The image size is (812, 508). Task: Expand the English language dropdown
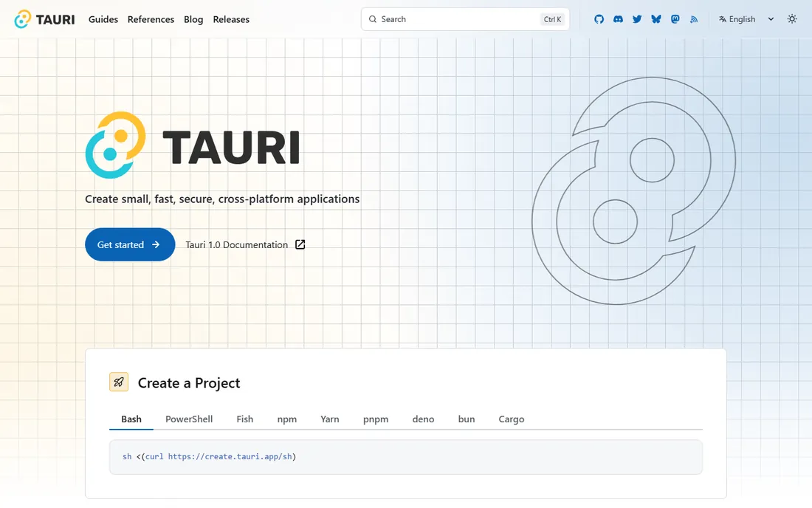[746, 19]
